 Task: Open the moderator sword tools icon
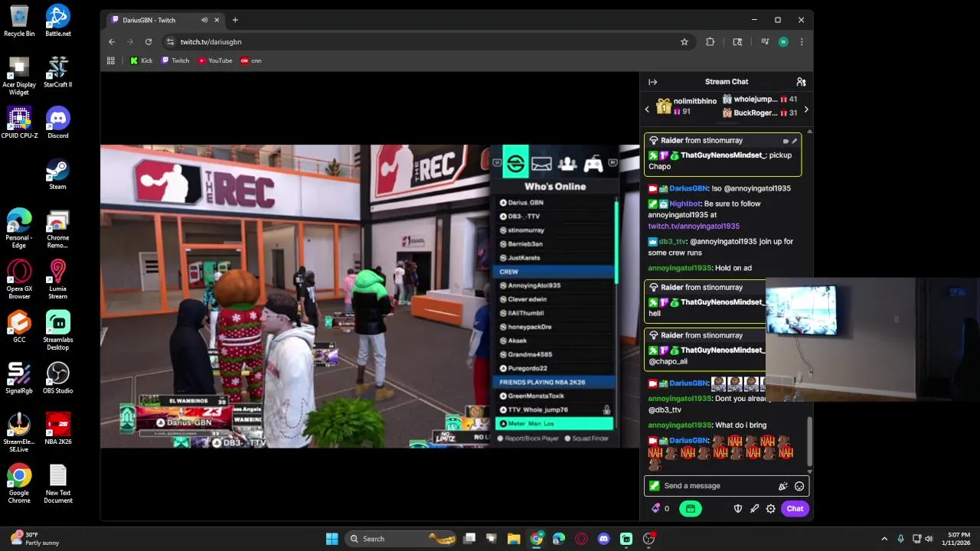click(754, 509)
